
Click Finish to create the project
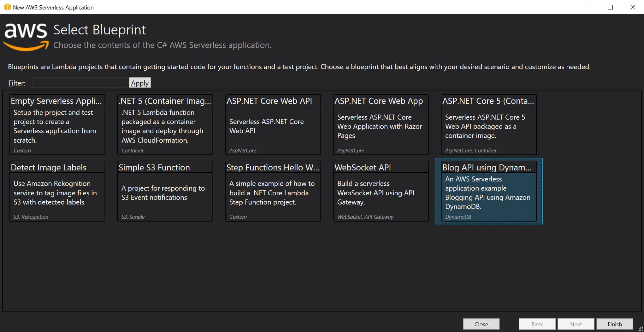615,324
